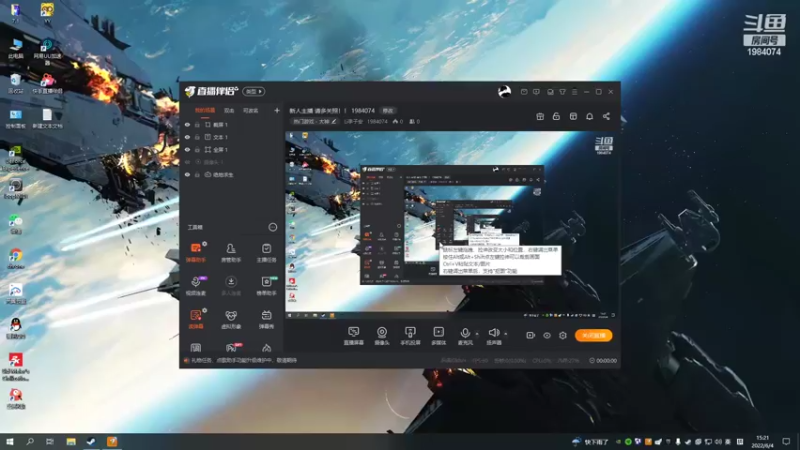Image resolution: width=800 pixels, height=450 pixels.
Task: Click the gift box icon in header
Action: click(540, 116)
